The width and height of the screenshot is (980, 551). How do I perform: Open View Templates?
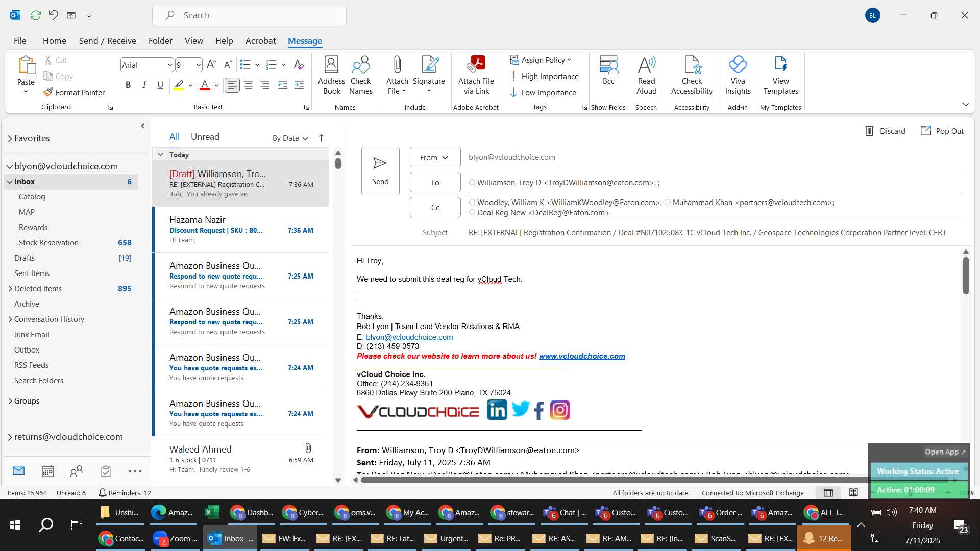point(780,76)
